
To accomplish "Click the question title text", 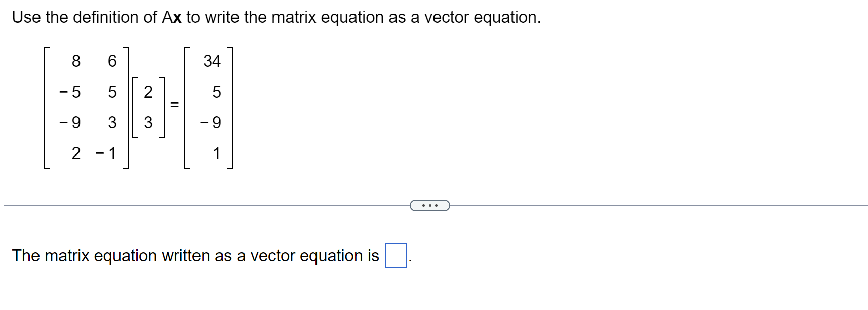I will click(276, 17).
